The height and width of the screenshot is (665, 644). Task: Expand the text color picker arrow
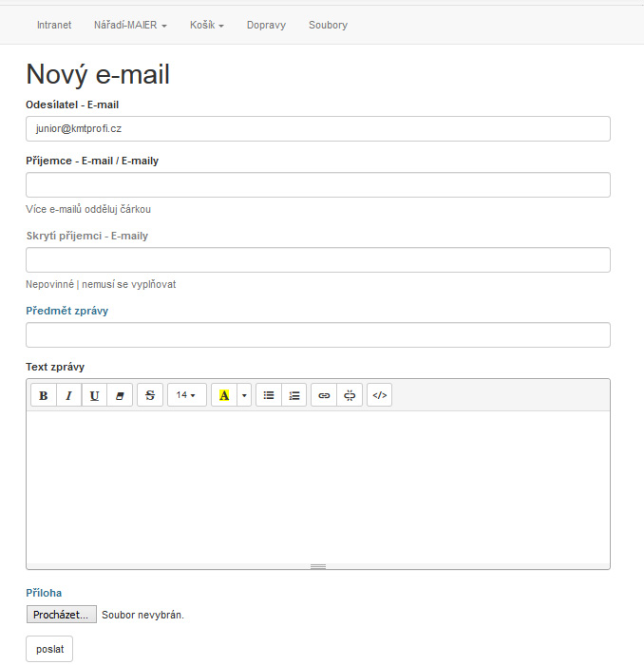pyautogui.click(x=244, y=395)
